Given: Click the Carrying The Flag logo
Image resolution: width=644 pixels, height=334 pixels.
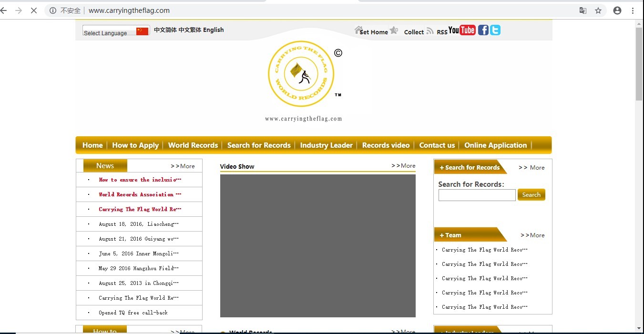Looking at the screenshot, I should point(301,74).
